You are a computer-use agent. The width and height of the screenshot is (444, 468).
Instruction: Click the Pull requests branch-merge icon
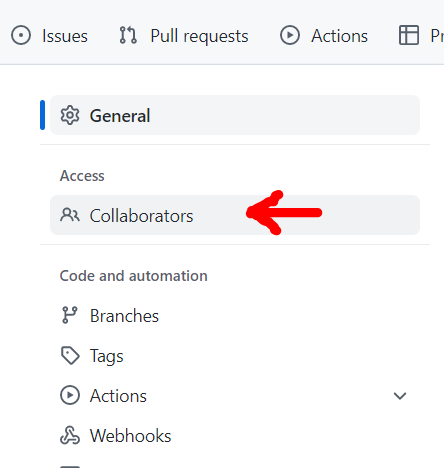(x=128, y=35)
